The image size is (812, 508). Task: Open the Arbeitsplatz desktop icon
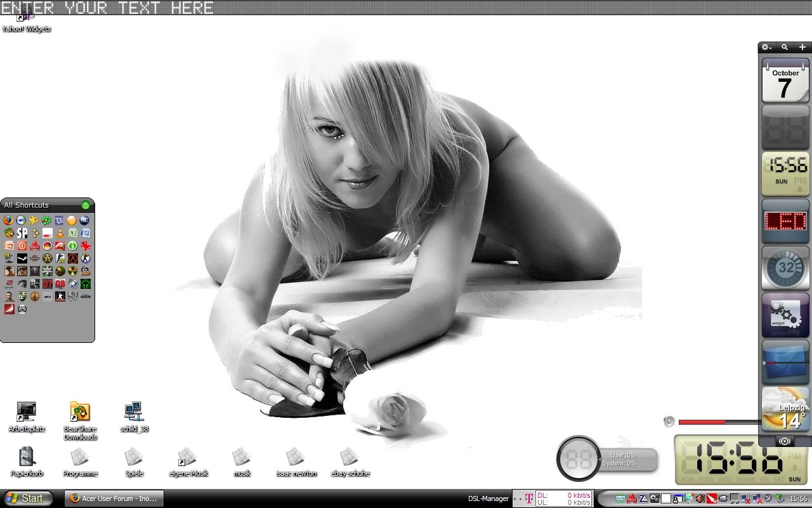pos(27,413)
